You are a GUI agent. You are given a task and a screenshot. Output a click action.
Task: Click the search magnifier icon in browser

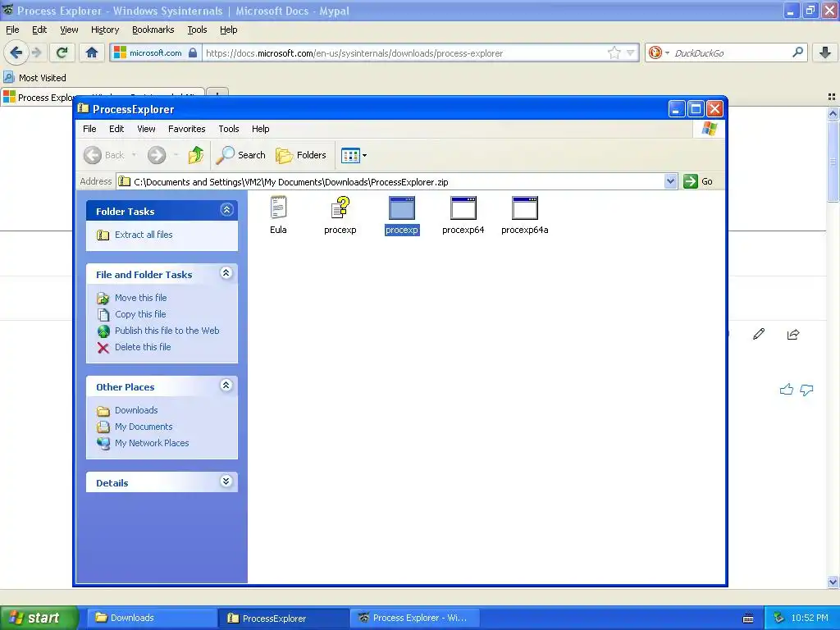click(x=797, y=52)
